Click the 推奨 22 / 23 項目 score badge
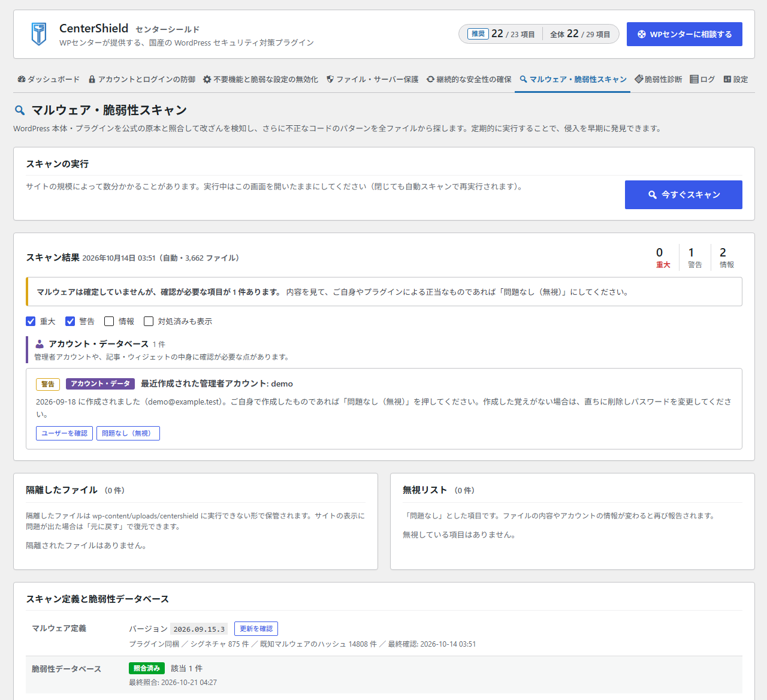 click(x=501, y=34)
